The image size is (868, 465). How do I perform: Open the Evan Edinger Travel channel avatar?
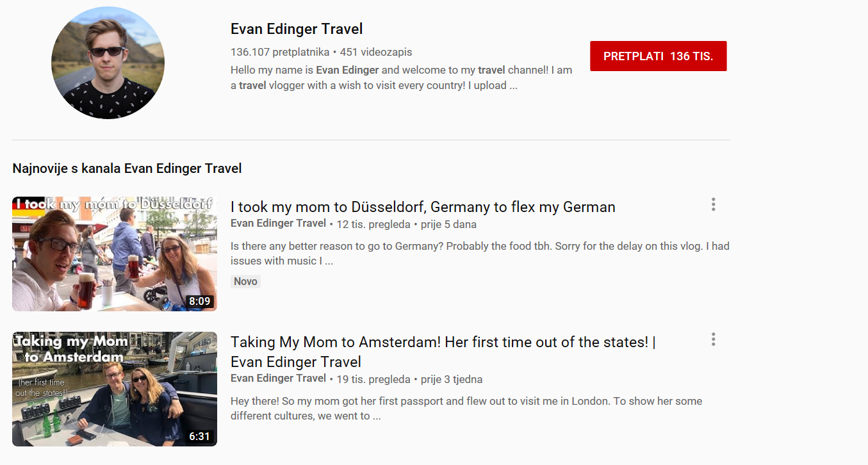[x=108, y=62]
